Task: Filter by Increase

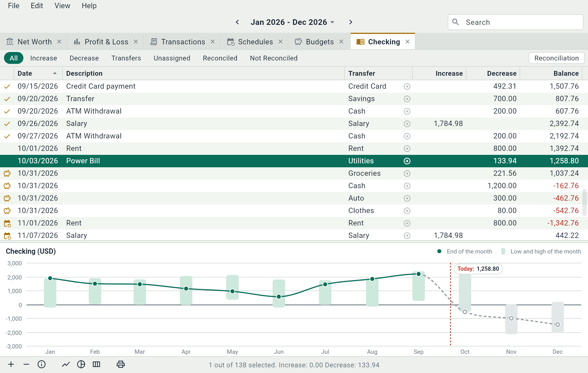Action: coord(44,58)
